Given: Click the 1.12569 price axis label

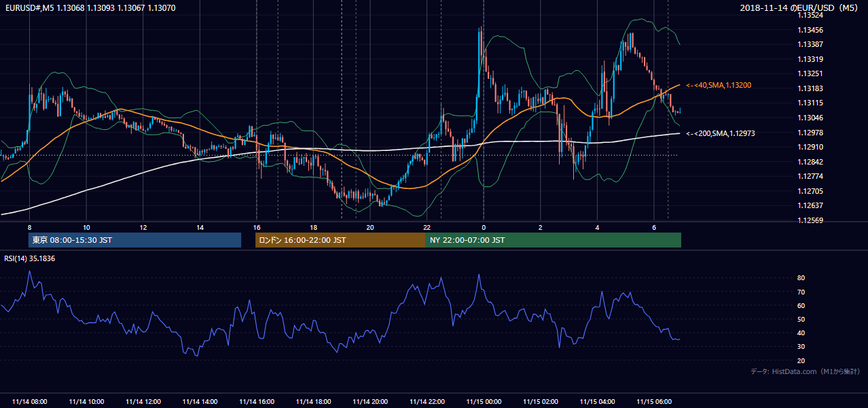Looking at the screenshot, I should point(811,220).
